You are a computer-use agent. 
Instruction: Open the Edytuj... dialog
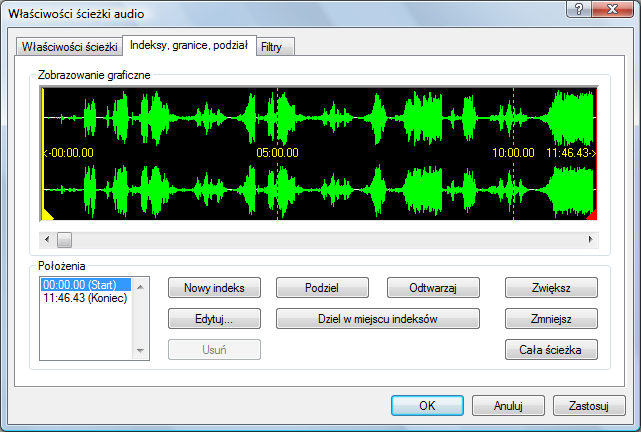tap(214, 319)
